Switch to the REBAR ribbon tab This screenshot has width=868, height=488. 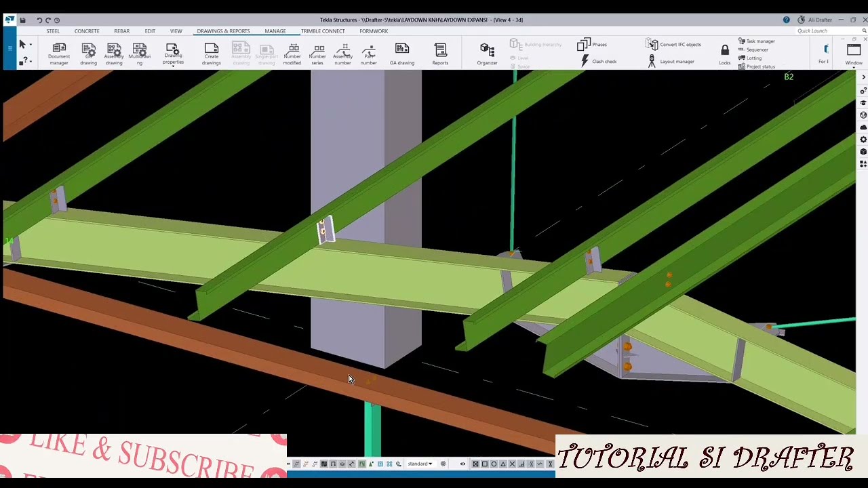122,31
